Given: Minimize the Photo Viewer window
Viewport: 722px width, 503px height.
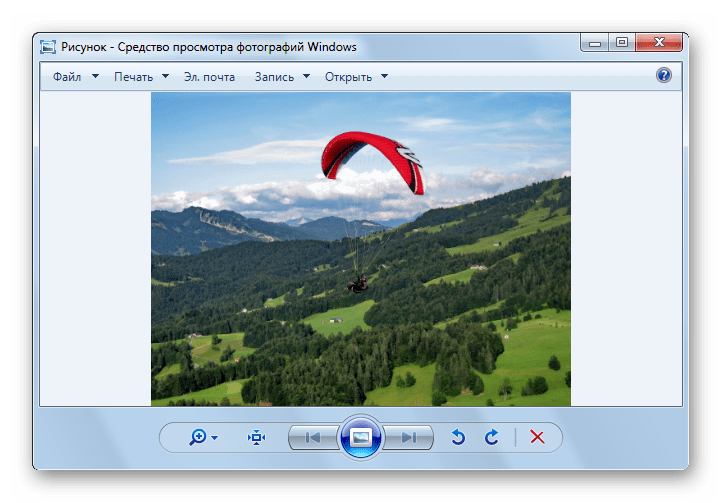Looking at the screenshot, I should point(595,42).
